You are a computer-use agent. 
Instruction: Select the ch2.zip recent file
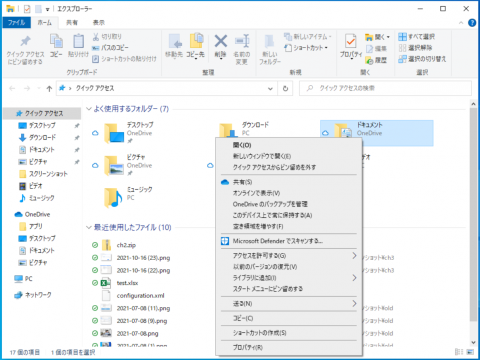click(126, 245)
